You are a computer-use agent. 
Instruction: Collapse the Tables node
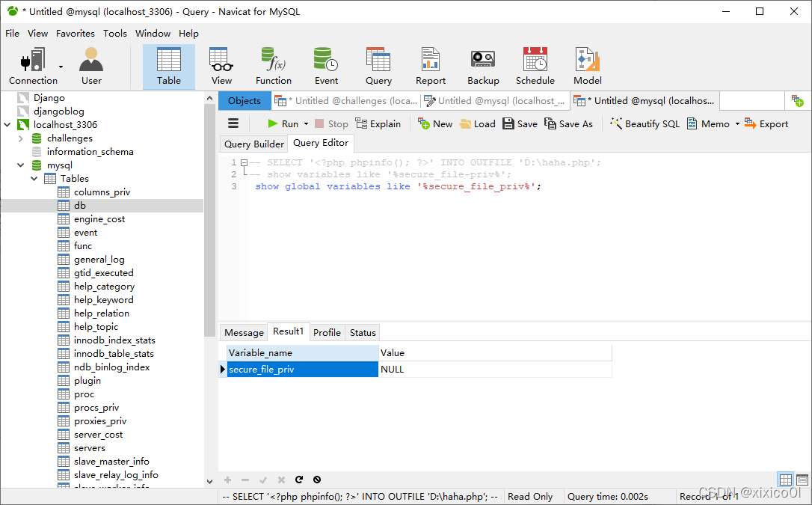(x=34, y=179)
